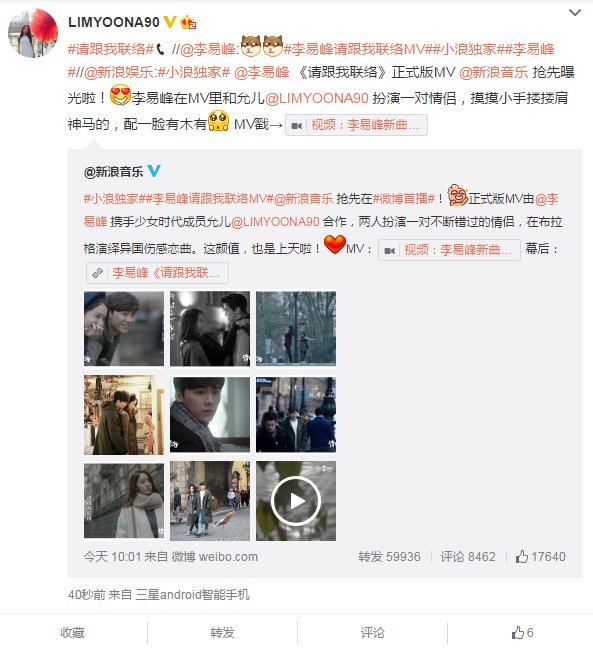Like this post with the thumbs-up 6

[x=522, y=633]
